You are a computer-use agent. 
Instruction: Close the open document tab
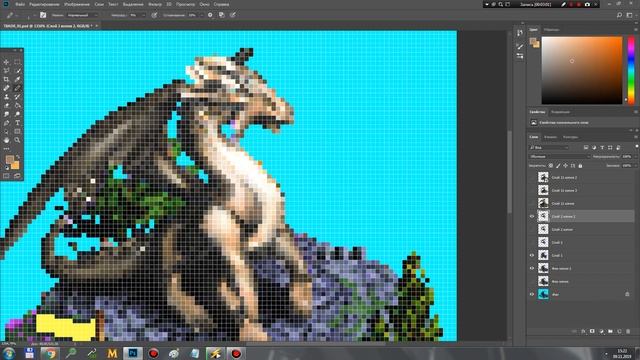pos(97,26)
